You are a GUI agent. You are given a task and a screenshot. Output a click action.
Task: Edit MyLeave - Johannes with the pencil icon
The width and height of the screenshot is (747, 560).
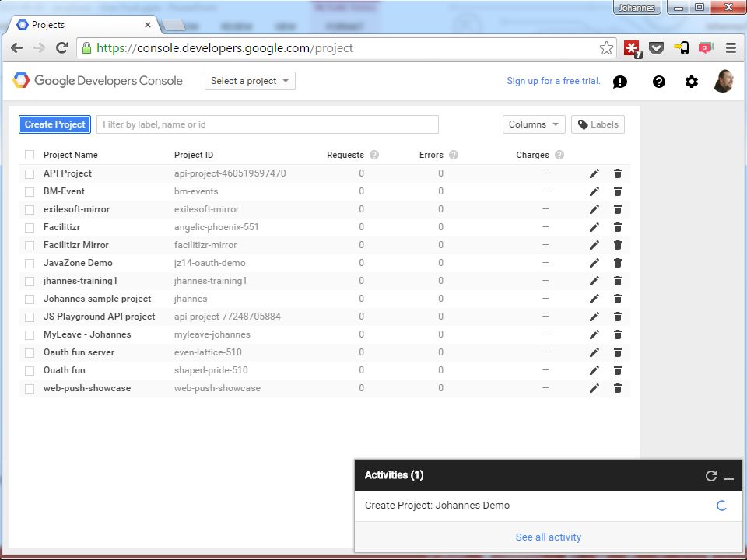click(x=594, y=334)
